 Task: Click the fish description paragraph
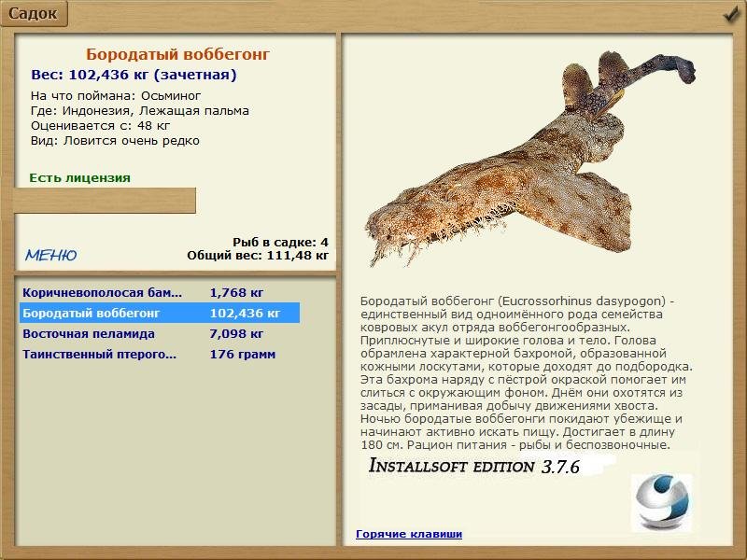coord(527,372)
